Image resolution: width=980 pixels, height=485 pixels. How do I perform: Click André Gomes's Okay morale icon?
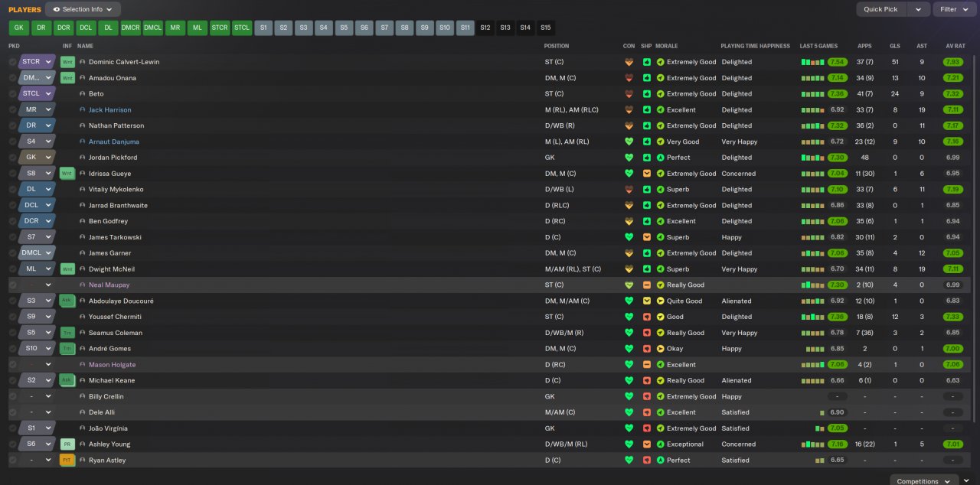[660, 349]
